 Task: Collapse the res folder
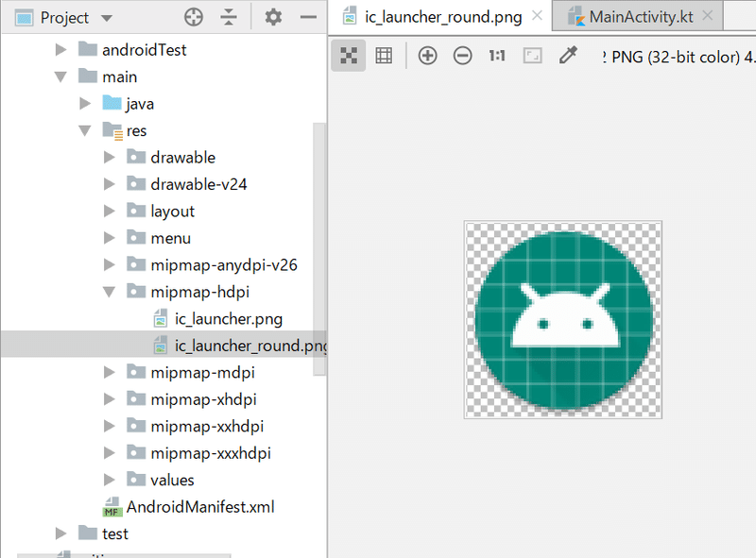click(x=85, y=131)
